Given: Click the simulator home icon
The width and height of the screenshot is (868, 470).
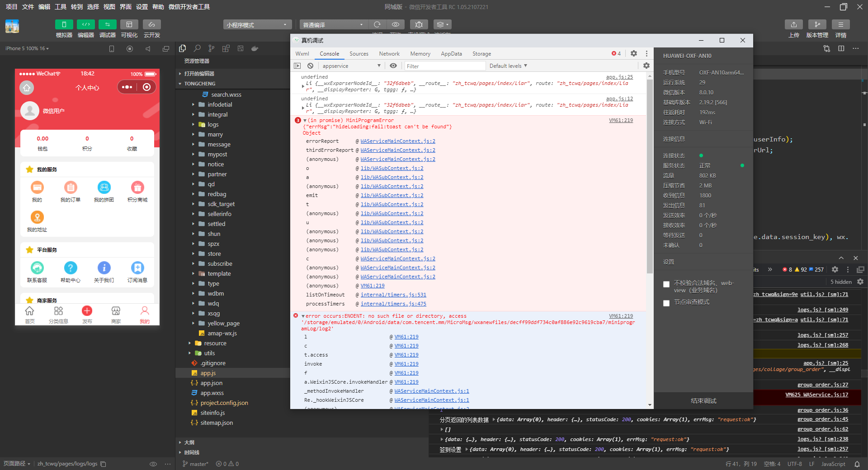Looking at the screenshot, I should 27,87.
